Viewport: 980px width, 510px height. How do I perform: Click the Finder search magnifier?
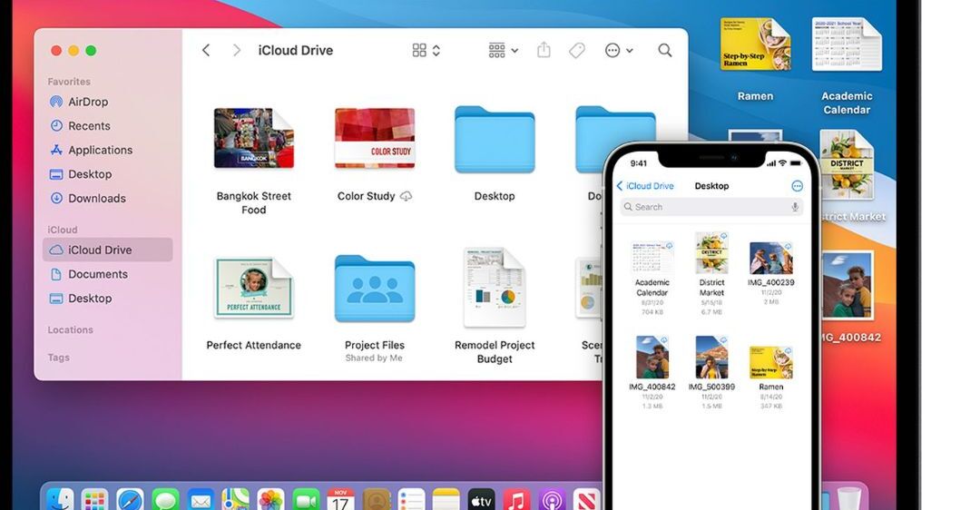[665, 51]
